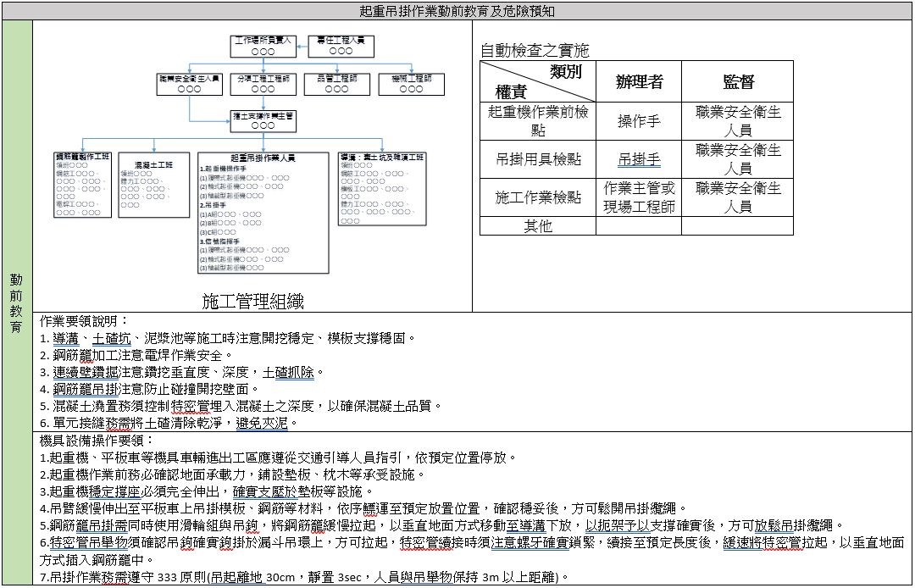Select the 鋼筋籠製作工班 team box

tap(82, 186)
